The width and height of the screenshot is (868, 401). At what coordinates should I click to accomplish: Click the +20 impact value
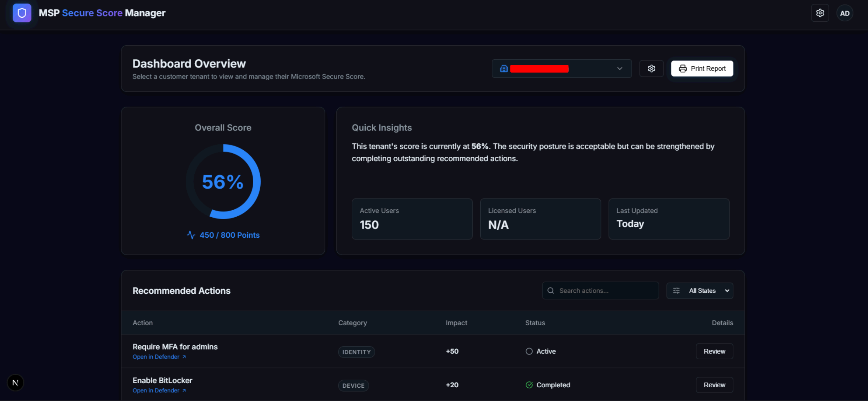(x=452, y=385)
